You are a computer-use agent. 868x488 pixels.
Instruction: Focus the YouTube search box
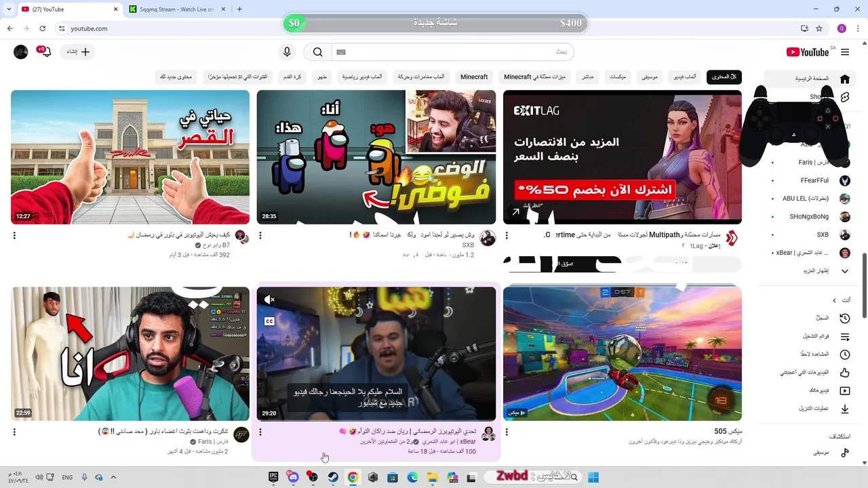pyautogui.click(x=452, y=52)
